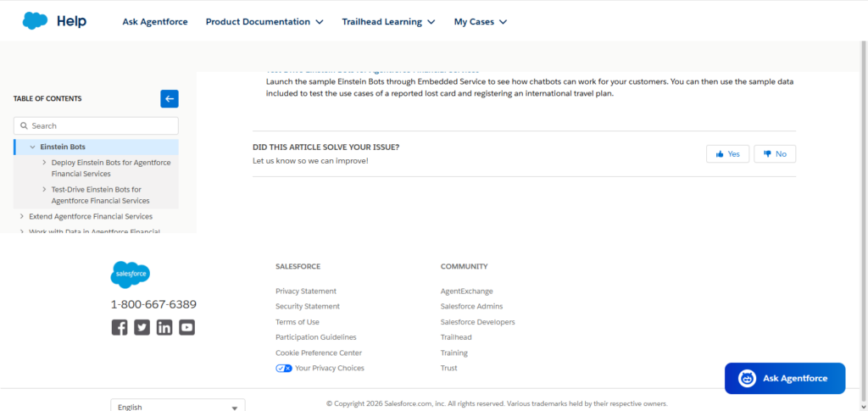
Task: Click the 'Did this article solve your issue?' heading
Action: 326,147
